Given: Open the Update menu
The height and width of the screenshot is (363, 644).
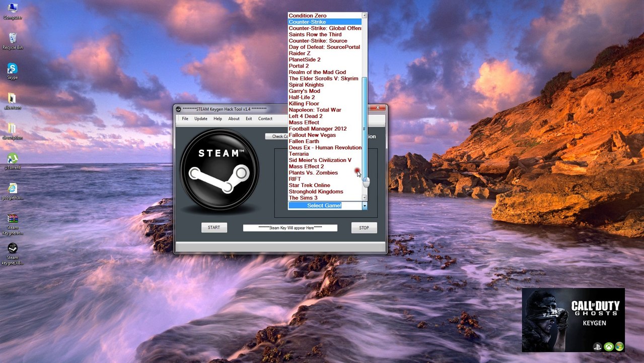Looking at the screenshot, I should click(x=201, y=119).
